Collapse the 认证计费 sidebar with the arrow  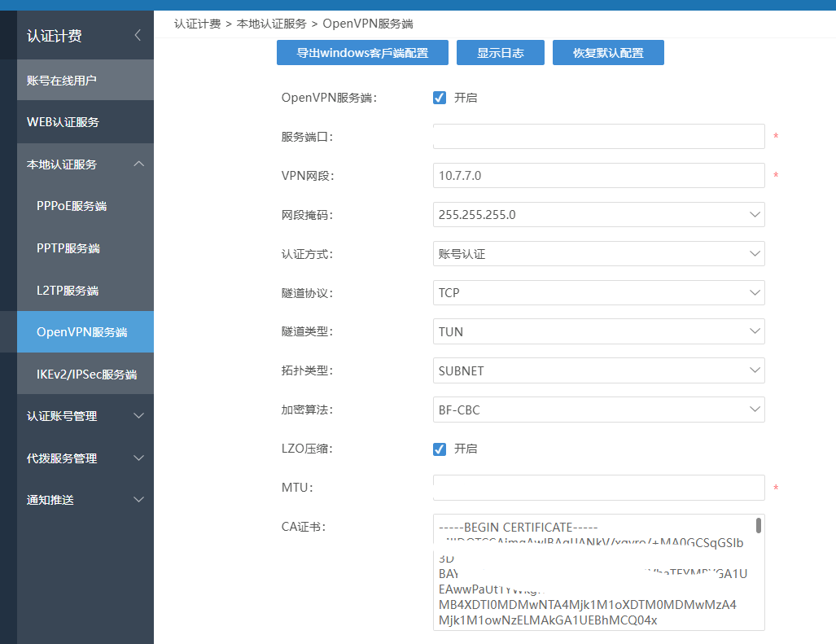(x=138, y=35)
